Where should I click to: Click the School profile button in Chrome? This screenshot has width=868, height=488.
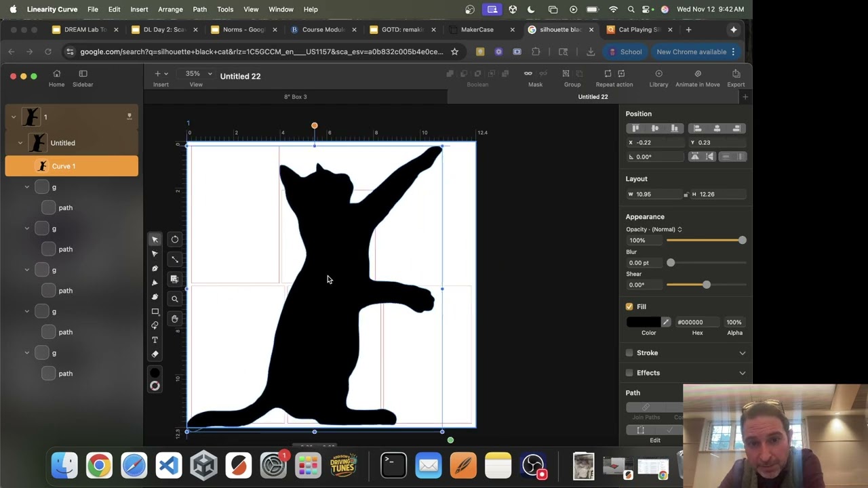[x=625, y=52]
